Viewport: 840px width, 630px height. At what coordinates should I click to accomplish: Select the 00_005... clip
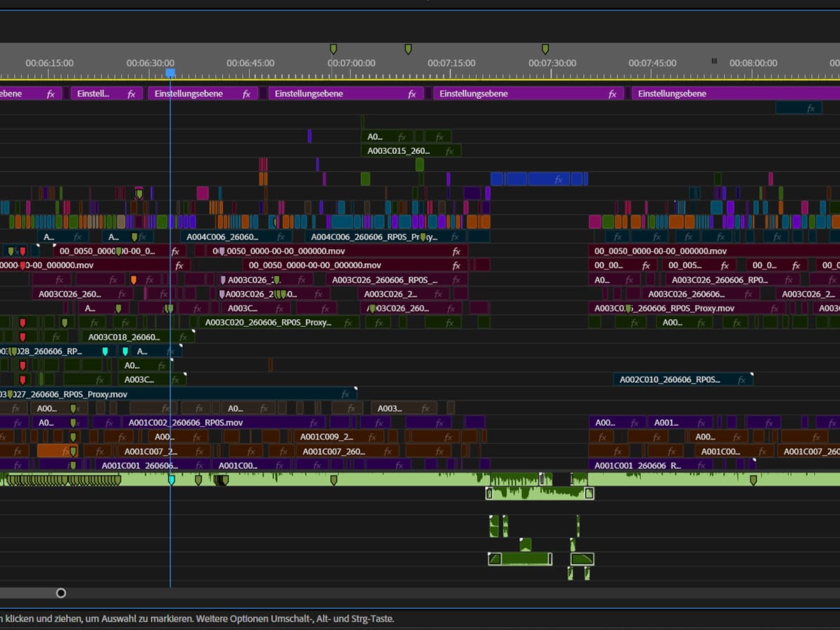[701, 265]
